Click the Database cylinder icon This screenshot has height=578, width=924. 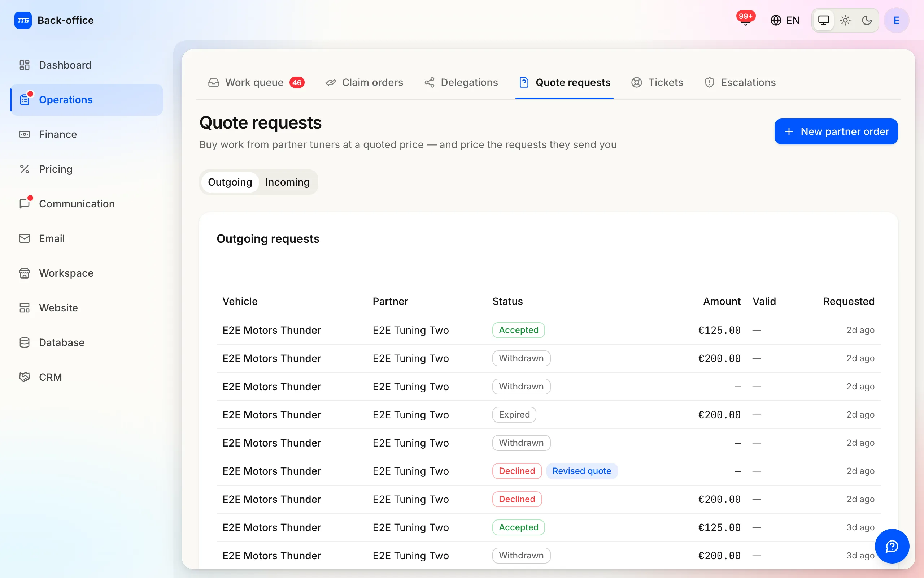tap(25, 342)
